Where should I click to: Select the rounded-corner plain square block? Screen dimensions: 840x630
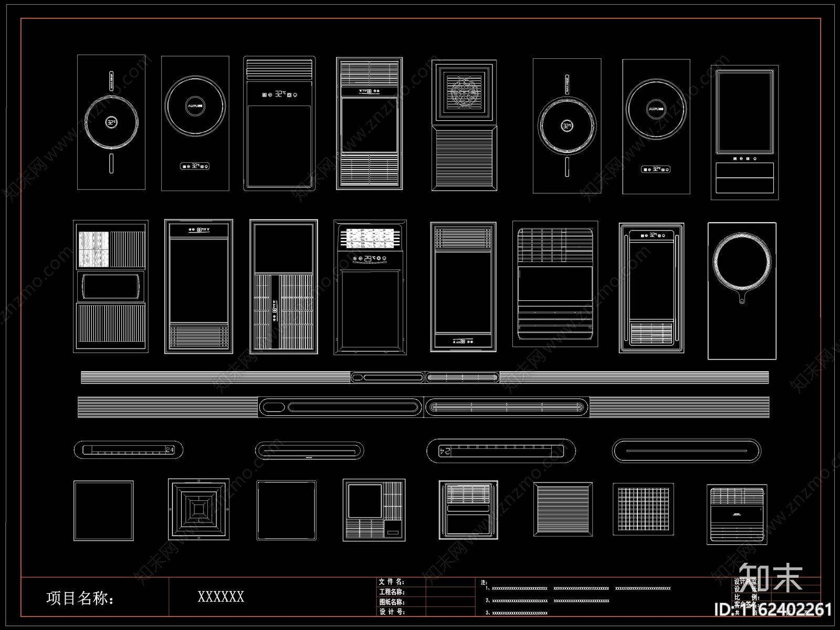coord(286,510)
